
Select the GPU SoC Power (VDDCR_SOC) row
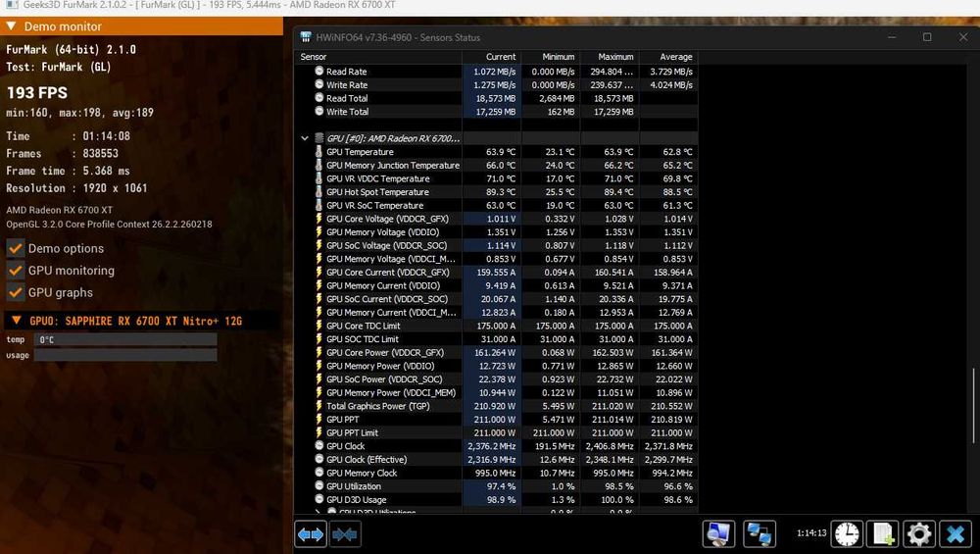[x=496, y=378]
